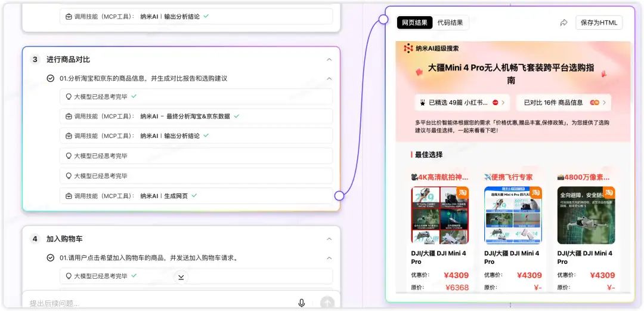Click the 加入购物车 step title
This screenshot has width=644, height=311.
pyautogui.click(x=64, y=239)
